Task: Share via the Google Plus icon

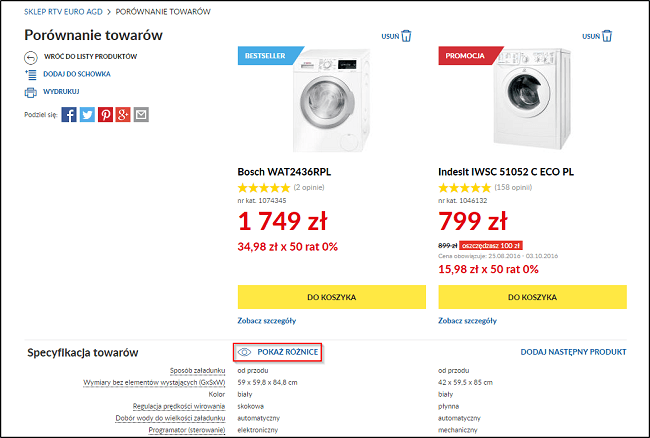Action: pyautogui.click(x=123, y=115)
